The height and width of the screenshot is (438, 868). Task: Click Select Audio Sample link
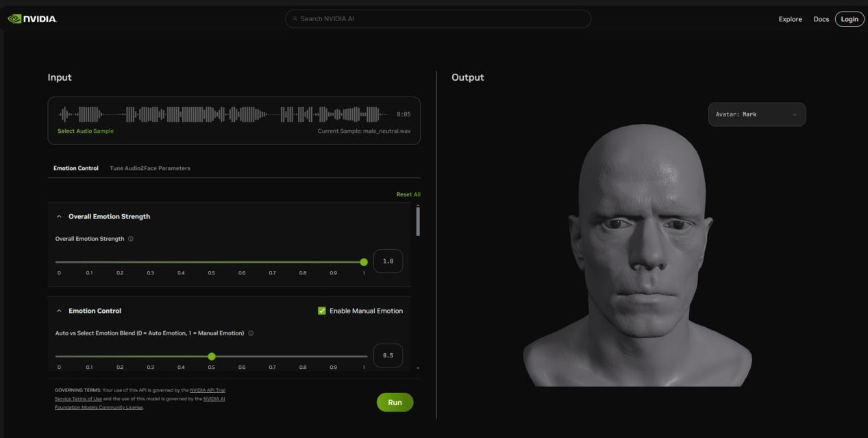[86, 131]
